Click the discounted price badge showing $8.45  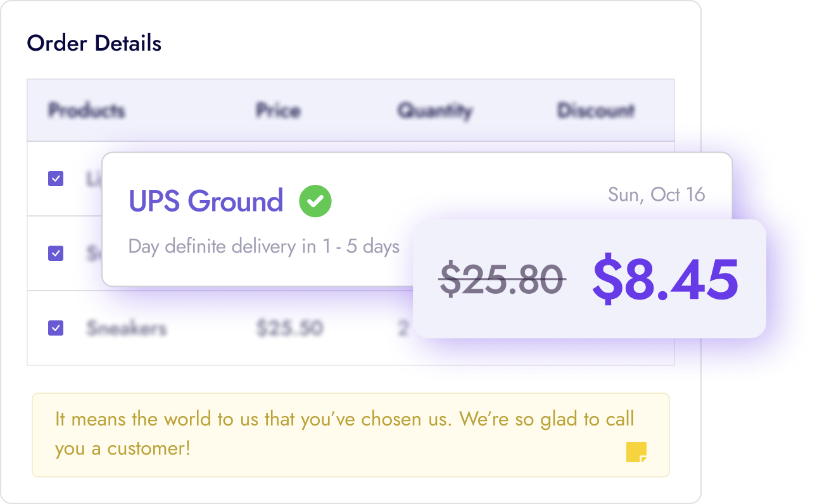click(x=665, y=279)
